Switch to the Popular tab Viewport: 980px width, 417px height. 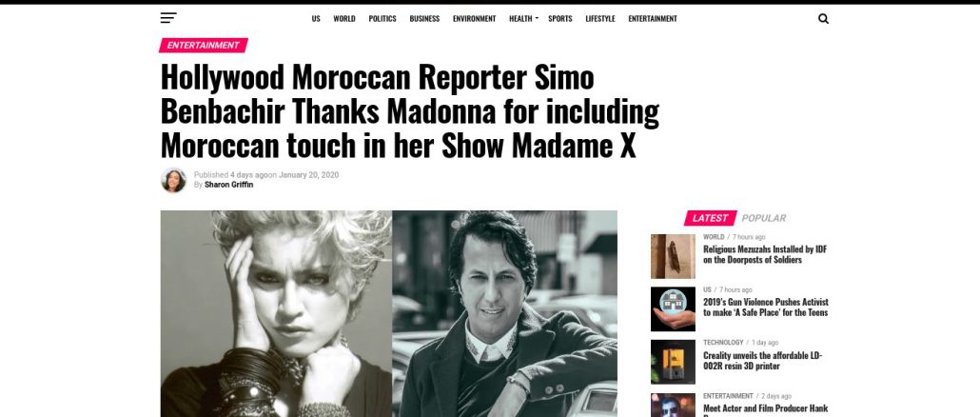764,218
